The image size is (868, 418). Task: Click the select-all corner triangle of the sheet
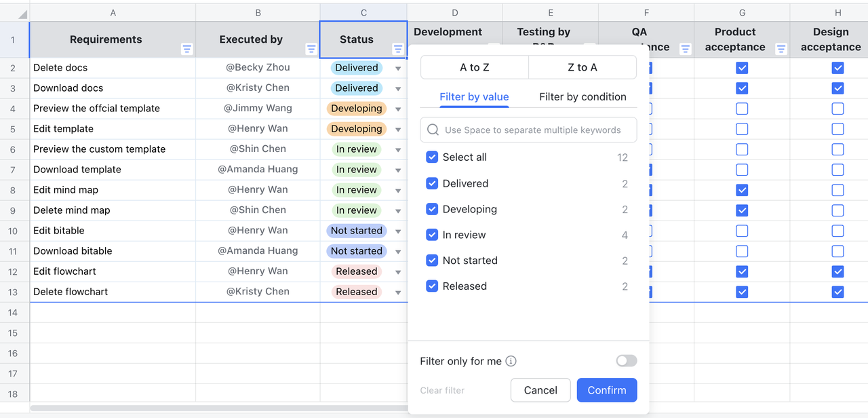point(22,14)
